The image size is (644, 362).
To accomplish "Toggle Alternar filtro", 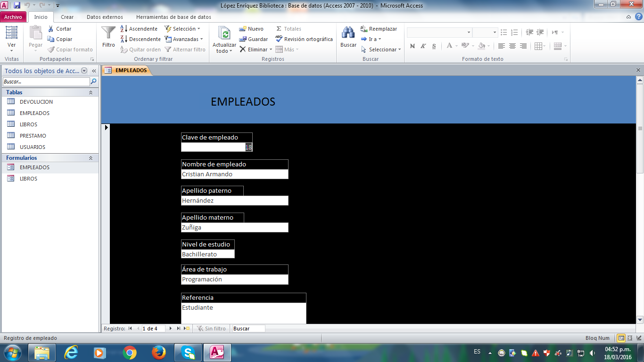I will pyautogui.click(x=185, y=49).
